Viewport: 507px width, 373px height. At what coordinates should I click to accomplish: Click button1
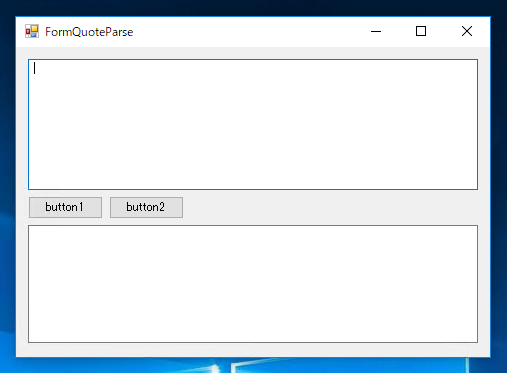[x=65, y=207]
